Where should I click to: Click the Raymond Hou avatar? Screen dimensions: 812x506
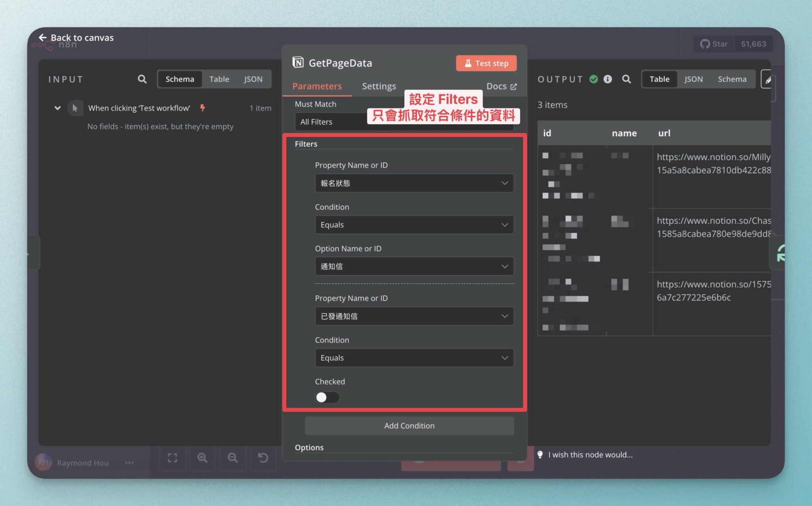(43, 462)
